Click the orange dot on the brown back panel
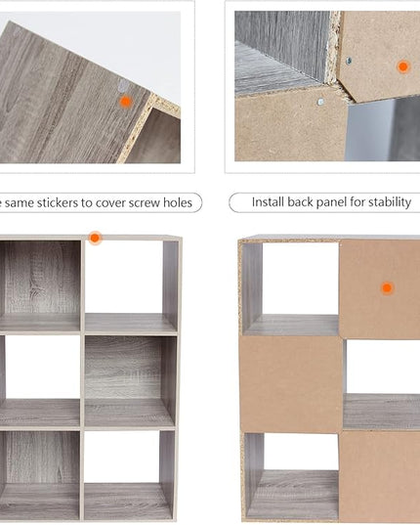The image size is (420, 525). pos(387,287)
